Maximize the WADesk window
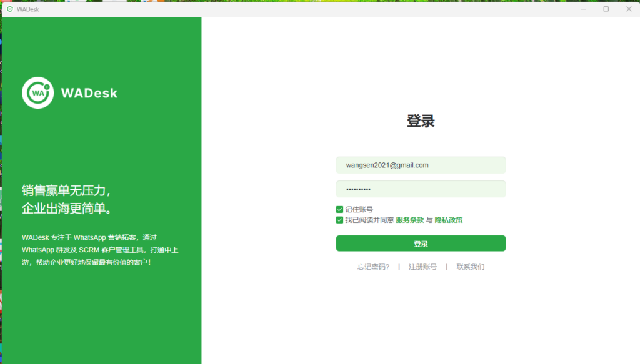 click(606, 9)
